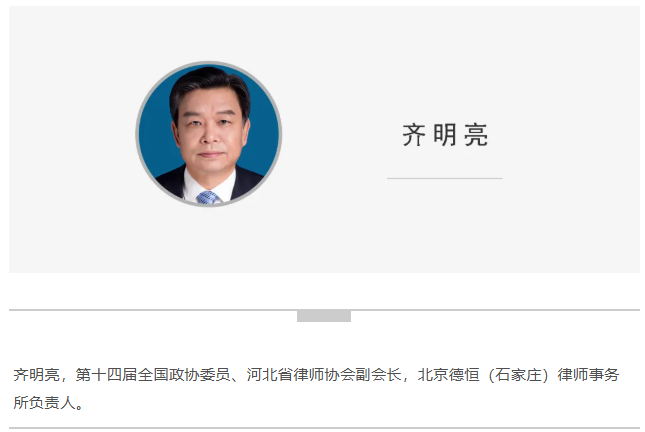
Task: Click the phrase 律师协会 in the biography
Action: 324,375
